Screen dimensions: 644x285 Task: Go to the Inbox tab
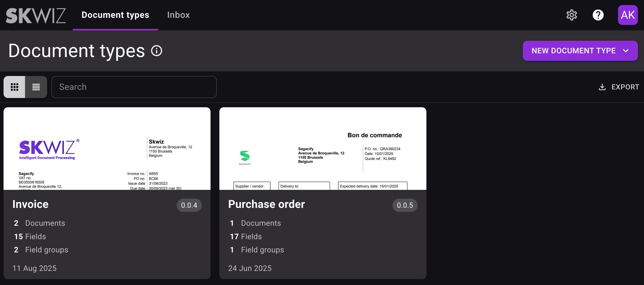pyautogui.click(x=178, y=15)
